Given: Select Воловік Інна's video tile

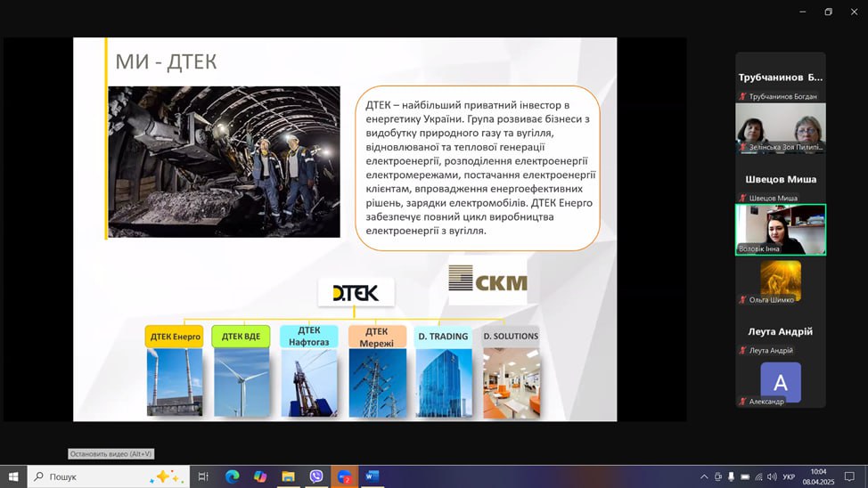Looking at the screenshot, I should [x=780, y=229].
